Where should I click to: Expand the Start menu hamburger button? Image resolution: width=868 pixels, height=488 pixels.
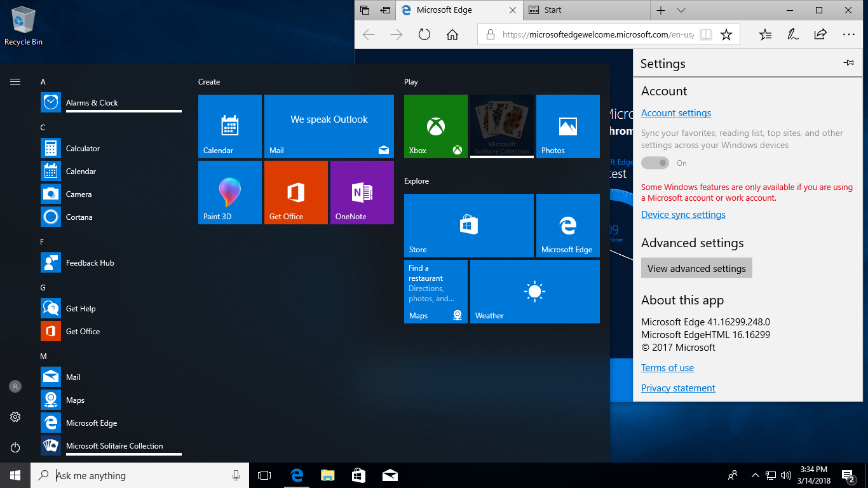click(x=15, y=82)
